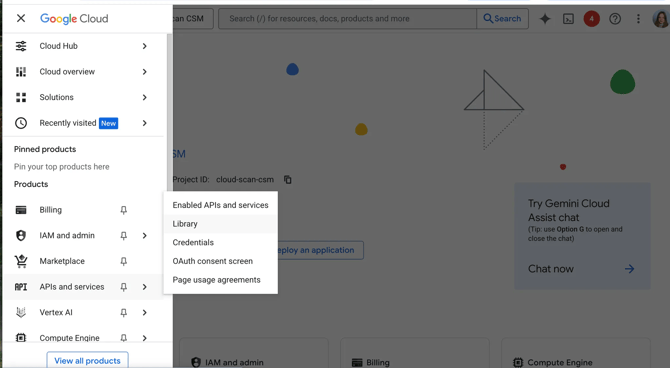Image resolution: width=670 pixels, height=368 pixels.
Task: Expand the Solutions submenu arrow
Action: pos(144,97)
